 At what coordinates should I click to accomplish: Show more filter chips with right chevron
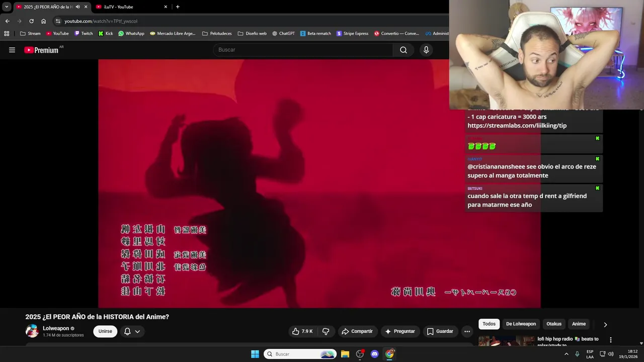[x=605, y=324]
